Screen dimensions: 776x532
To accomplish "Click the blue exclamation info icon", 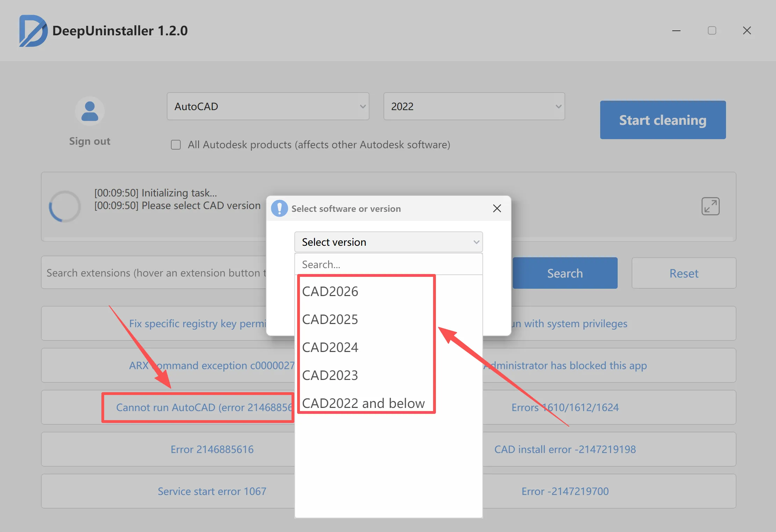I will [x=279, y=208].
